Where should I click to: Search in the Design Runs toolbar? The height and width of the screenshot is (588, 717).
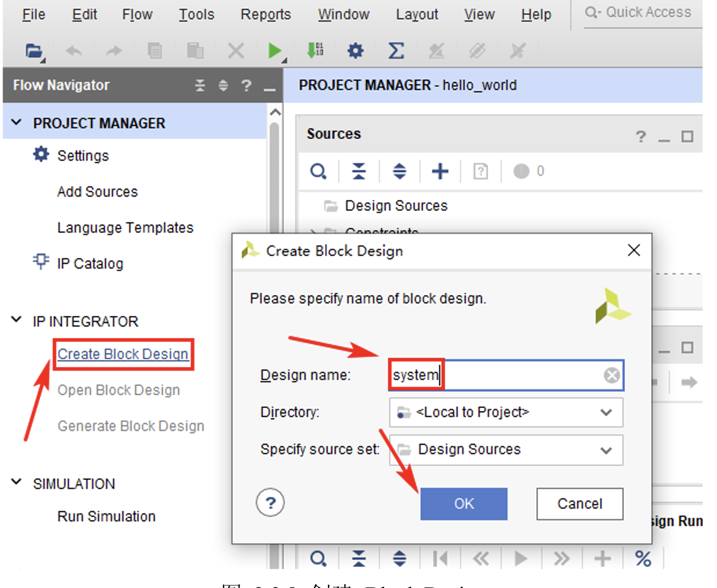(318, 558)
